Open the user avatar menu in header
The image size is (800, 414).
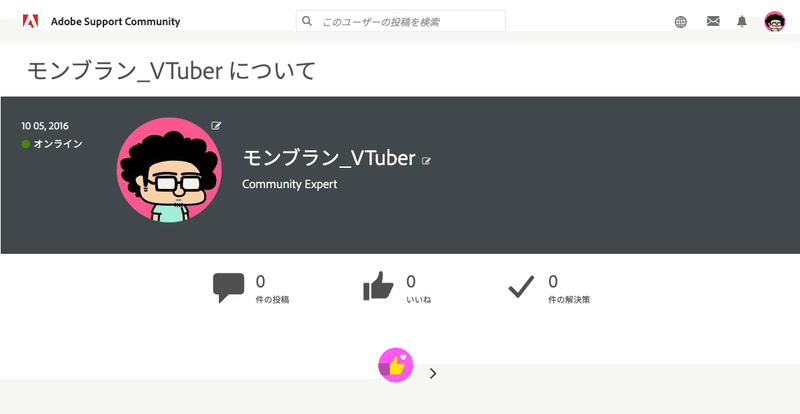[774, 22]
